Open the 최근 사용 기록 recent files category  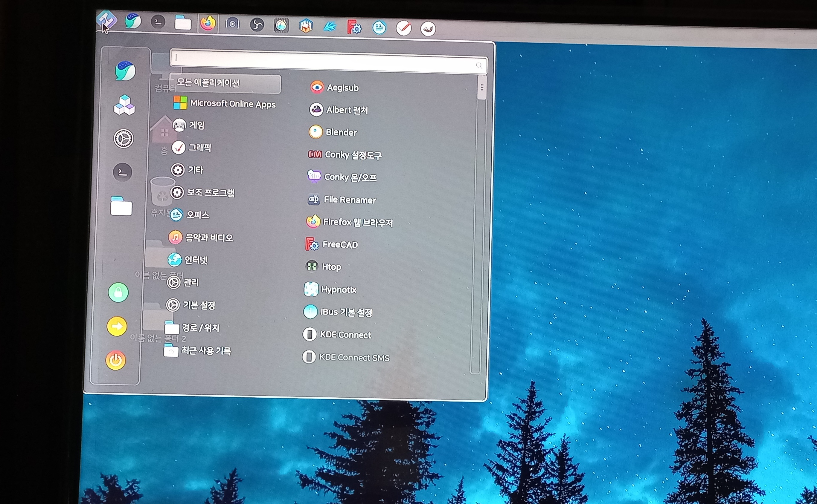click(197, 350)
